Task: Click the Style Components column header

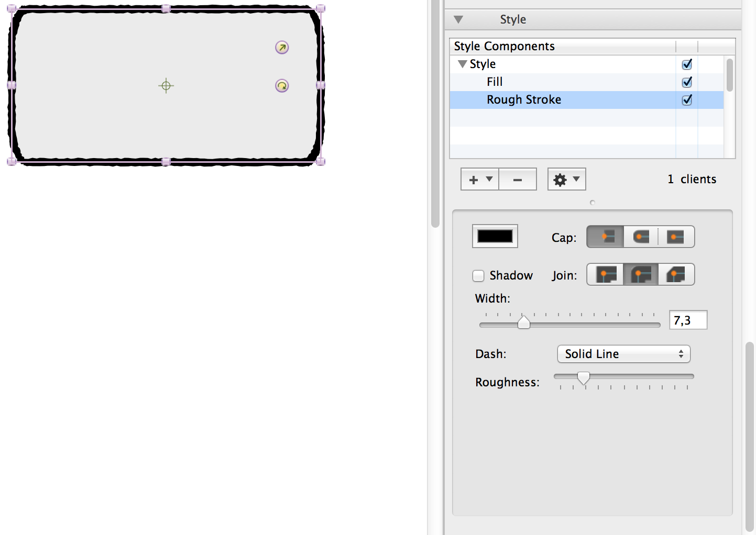Action: click(x=563, y=47)
